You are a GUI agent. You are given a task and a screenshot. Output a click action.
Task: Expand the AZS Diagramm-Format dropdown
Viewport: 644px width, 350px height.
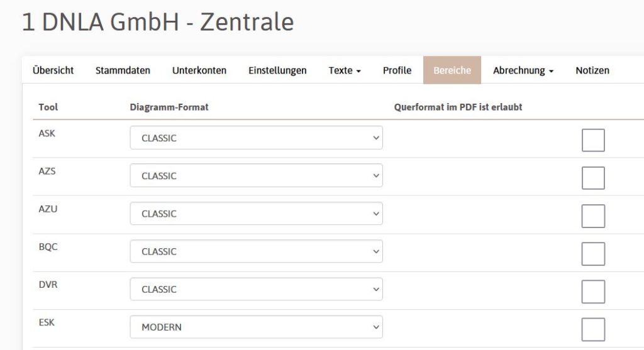click(x=256, y=176)
